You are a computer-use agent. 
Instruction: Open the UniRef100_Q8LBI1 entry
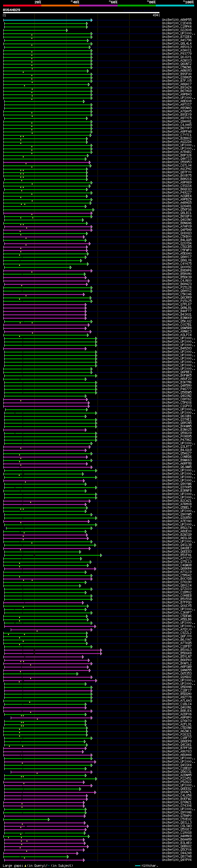(177, 213)
